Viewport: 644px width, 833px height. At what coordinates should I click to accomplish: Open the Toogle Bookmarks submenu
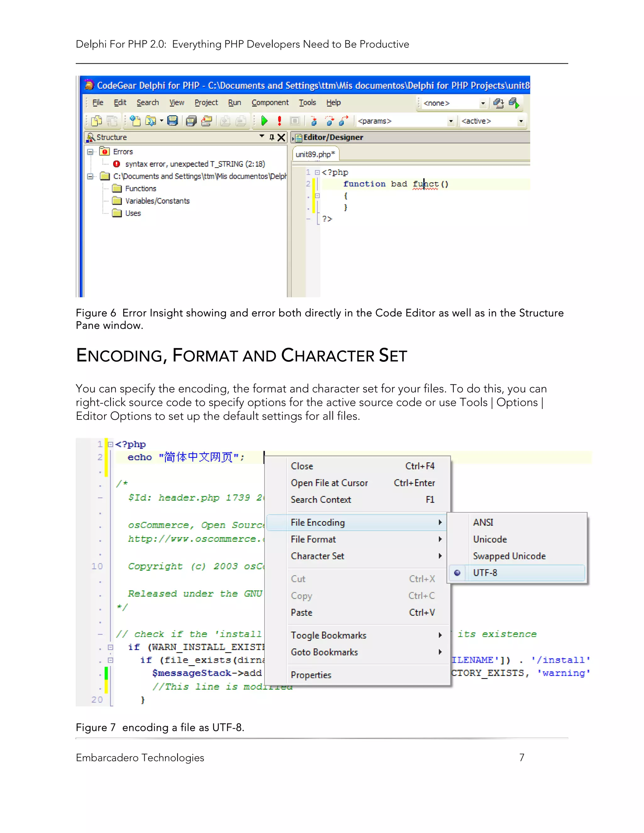[363, 635]
